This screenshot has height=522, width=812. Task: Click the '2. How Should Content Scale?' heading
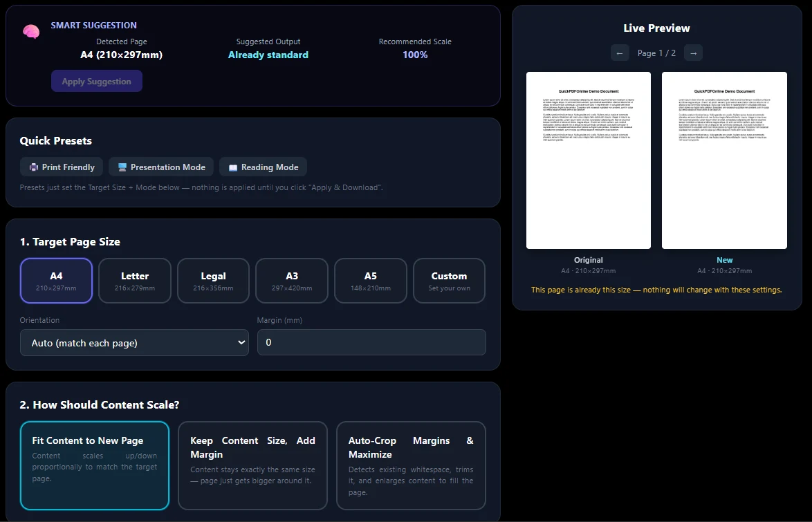click(100, 405)
